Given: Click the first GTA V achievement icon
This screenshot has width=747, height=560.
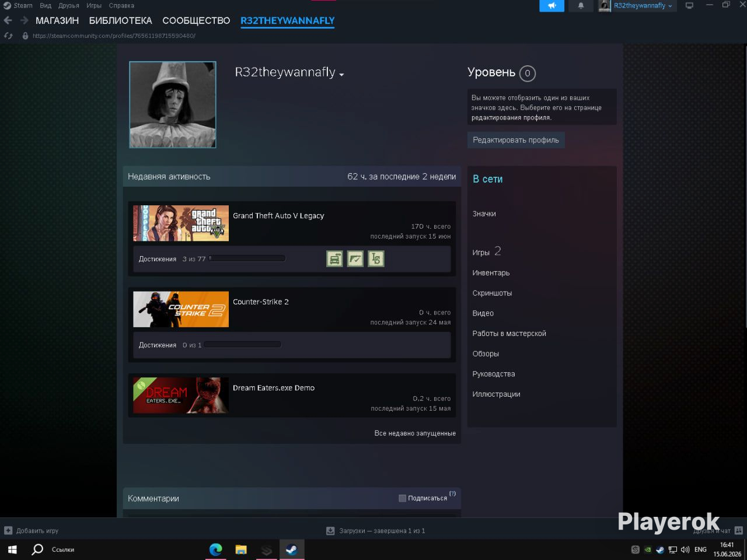Looking at the screenshot, I should [x=334, y=258].
